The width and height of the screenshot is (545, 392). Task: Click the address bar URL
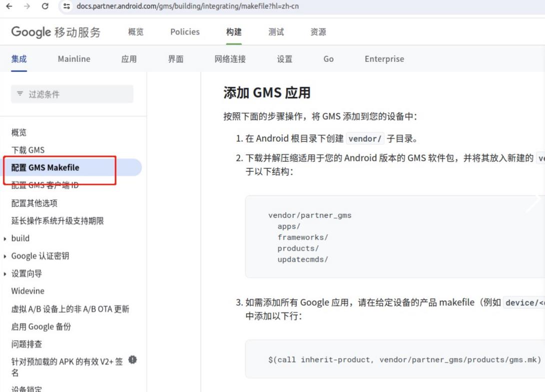(x=187, y=6)
